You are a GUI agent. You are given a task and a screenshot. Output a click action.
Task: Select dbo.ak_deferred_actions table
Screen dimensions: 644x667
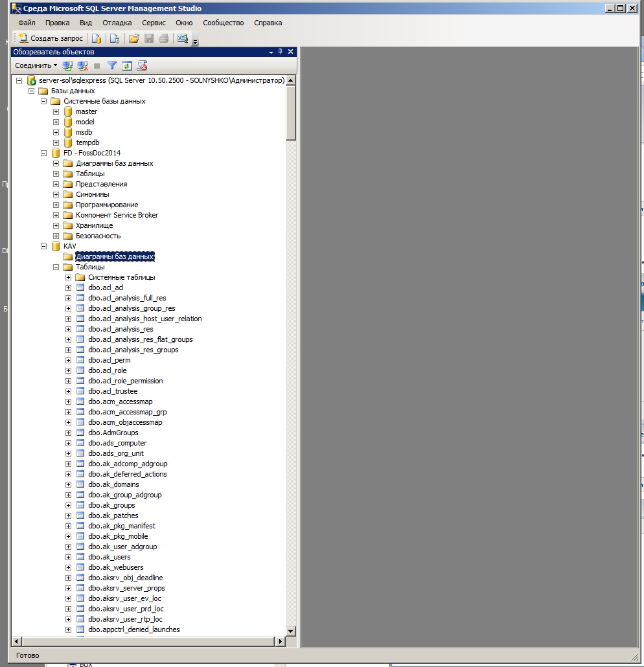tap(127, 474)
